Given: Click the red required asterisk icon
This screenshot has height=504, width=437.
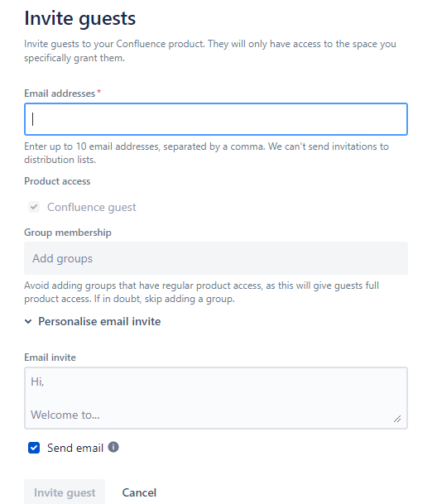Looking at the screenshot, I should (x=99, y=92).
